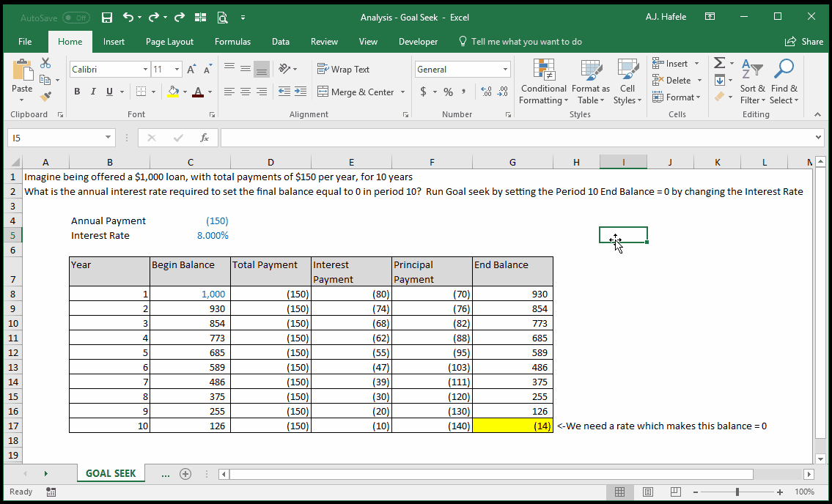The height and width of the screenshot is (504, 832).
Task: Open Print Preview from the quick access toolbar
Action: (x=222, y=18)
